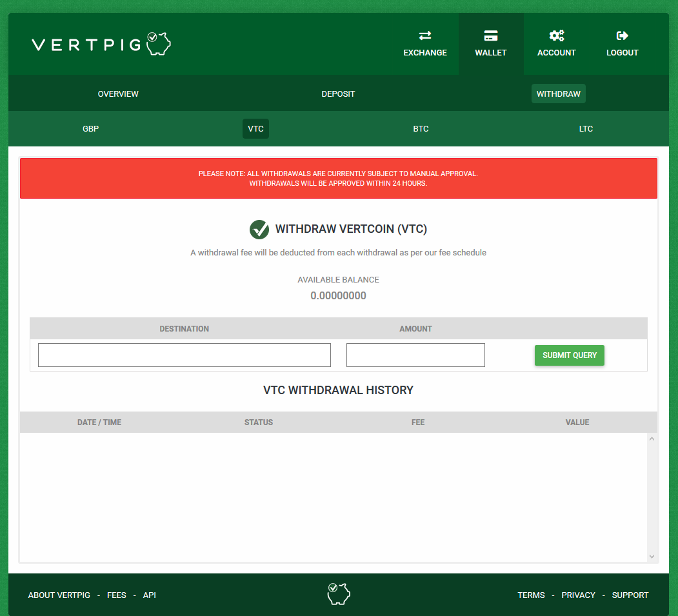Click the withdrawal fee schedule notice text
The image size is (678, 616).
[338, 252]
